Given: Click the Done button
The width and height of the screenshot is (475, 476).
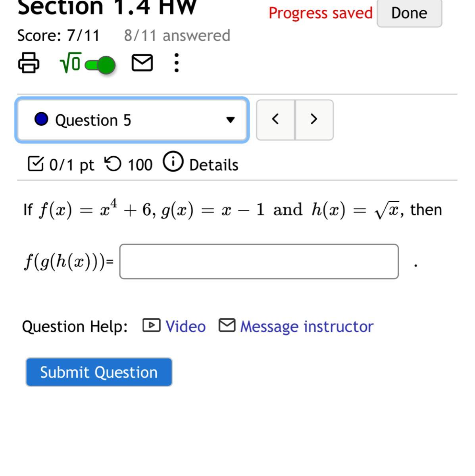Looking at the screenshot, I should tap(409, 13).
